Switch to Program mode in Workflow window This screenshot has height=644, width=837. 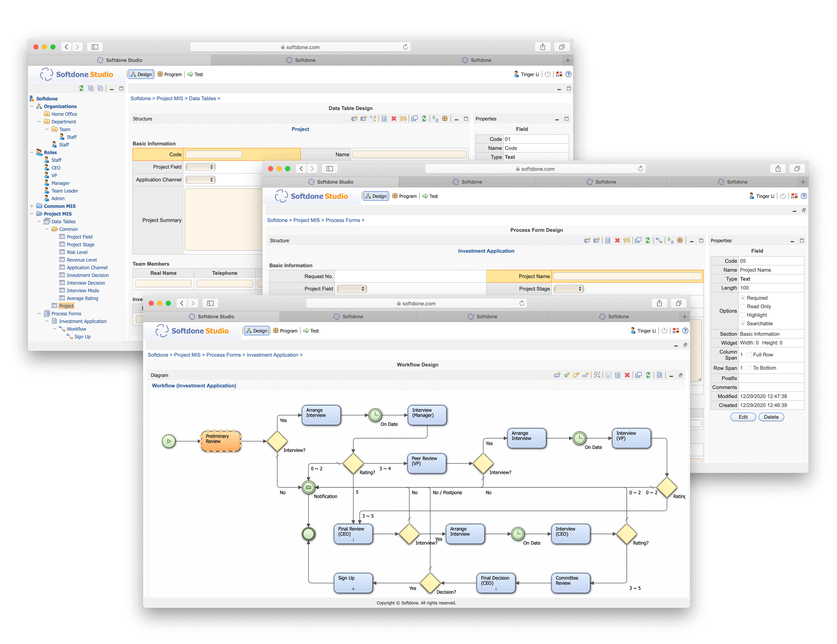[285, 331]
